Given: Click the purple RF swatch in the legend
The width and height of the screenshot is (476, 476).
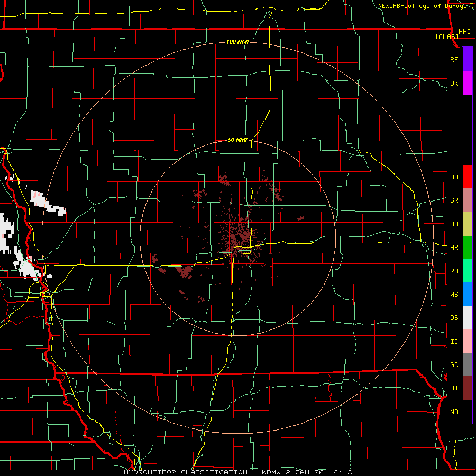Looking at the screenshot, I should 467,59.
